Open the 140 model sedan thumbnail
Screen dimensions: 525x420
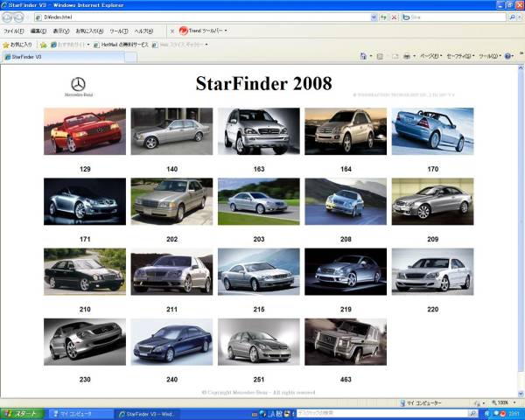(x=171, y=131)
